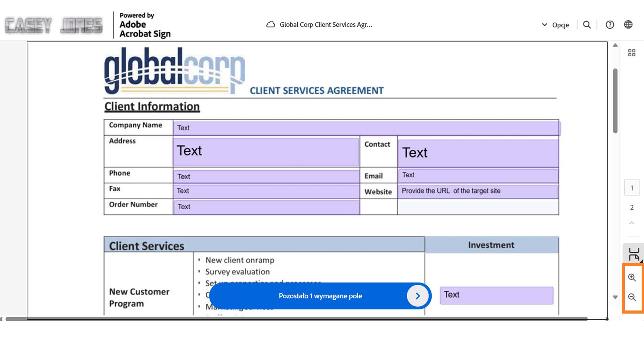Click New Customer Program label
This screenshot has height=345, width=644.
tap(139, 298)
